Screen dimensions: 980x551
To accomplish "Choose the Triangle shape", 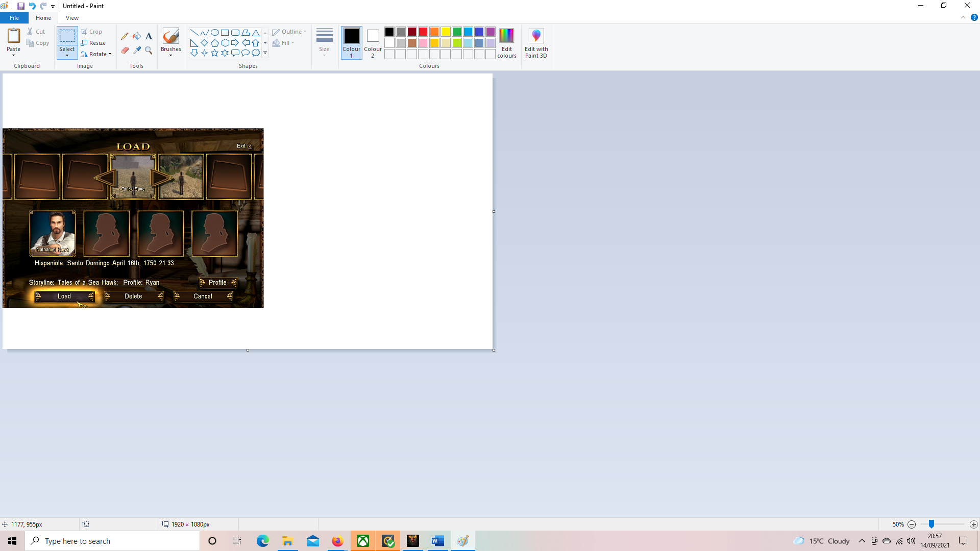I will 256,32.
